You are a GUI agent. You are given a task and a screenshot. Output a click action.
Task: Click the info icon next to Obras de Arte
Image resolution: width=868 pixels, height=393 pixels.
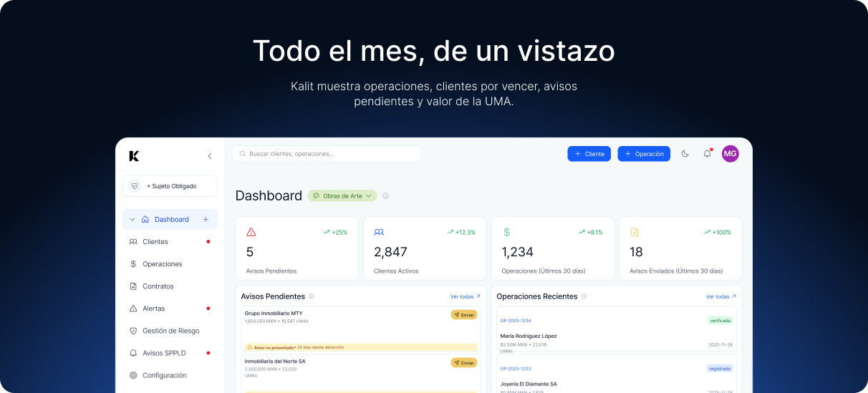tap(385, 196)
